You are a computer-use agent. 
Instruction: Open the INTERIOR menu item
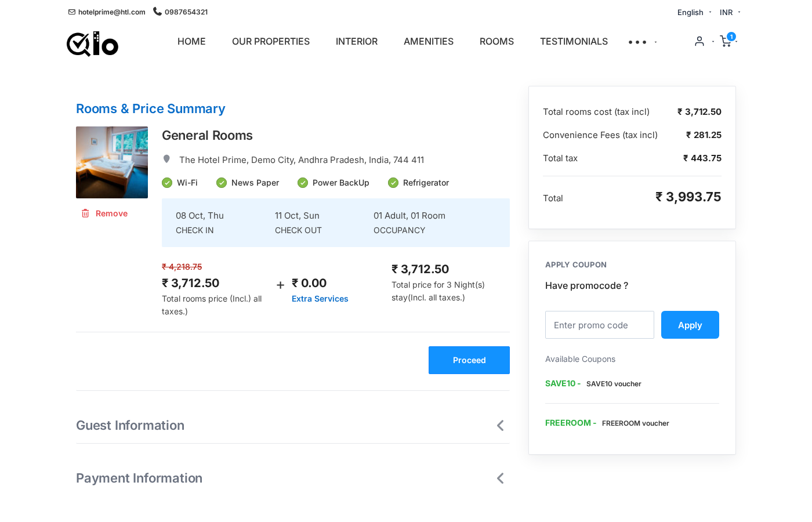tap(357, 41)
